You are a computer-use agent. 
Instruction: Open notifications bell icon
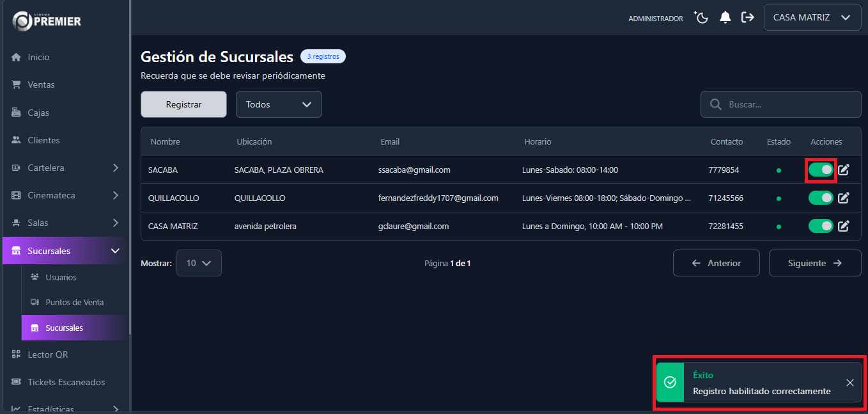(725, 18)
